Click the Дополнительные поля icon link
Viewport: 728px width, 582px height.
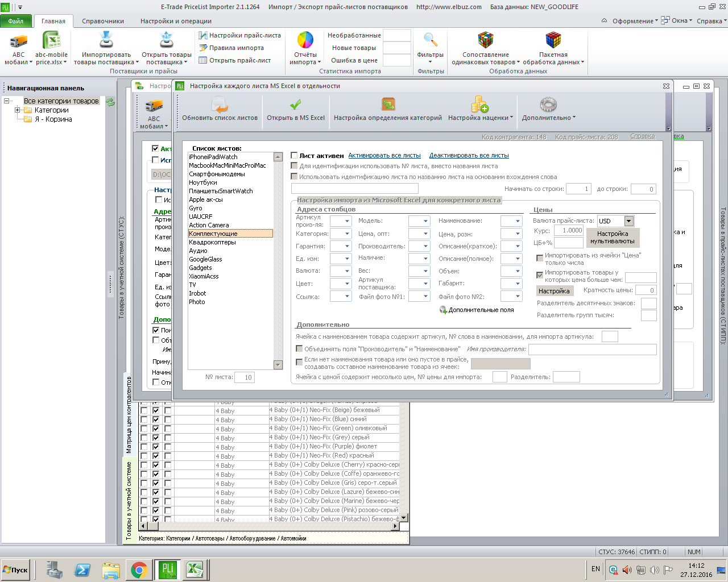click(477, 310)
